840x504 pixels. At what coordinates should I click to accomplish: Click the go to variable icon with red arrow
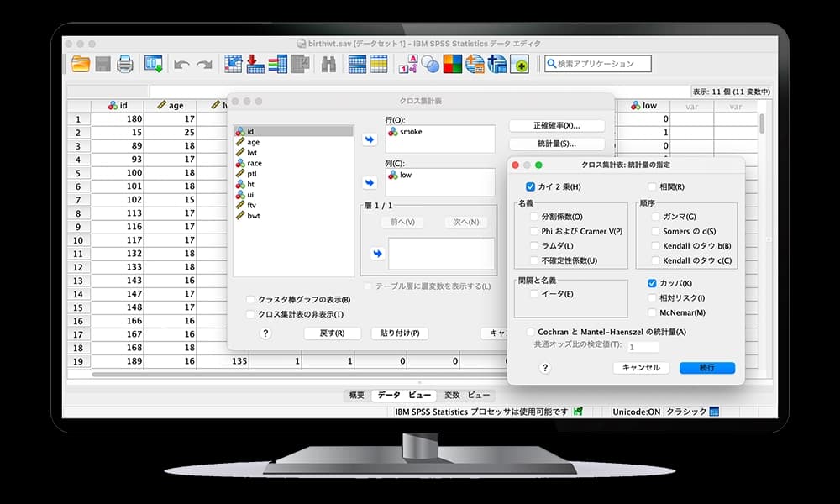click(x=255, y=65)
